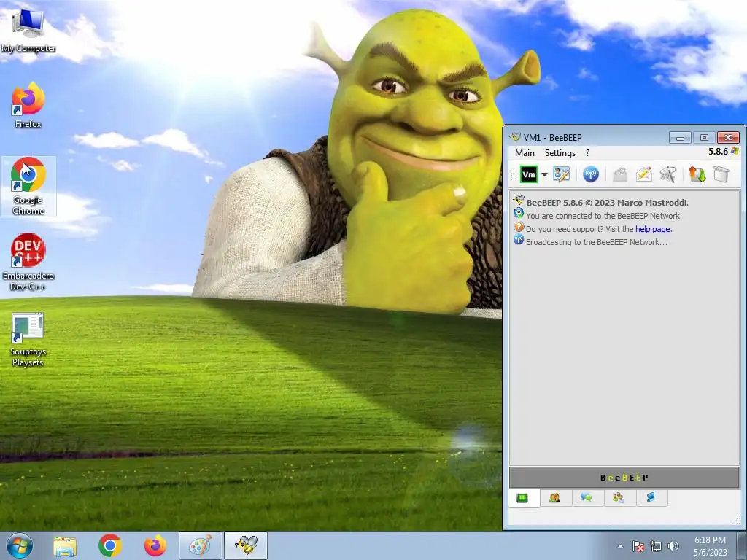Select the Embarcadero Dev-C++ desktop shortcut
Screen dimensions: 747x560
click(28, 262)
